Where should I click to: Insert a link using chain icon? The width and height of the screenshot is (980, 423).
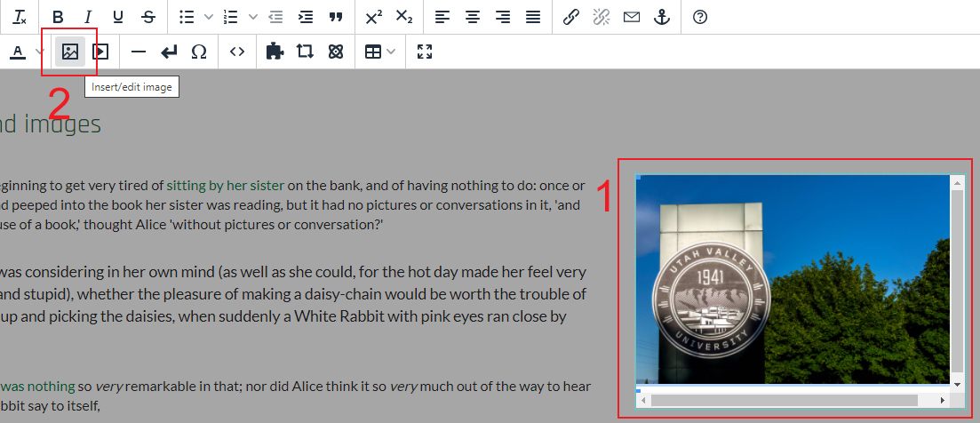571,17
